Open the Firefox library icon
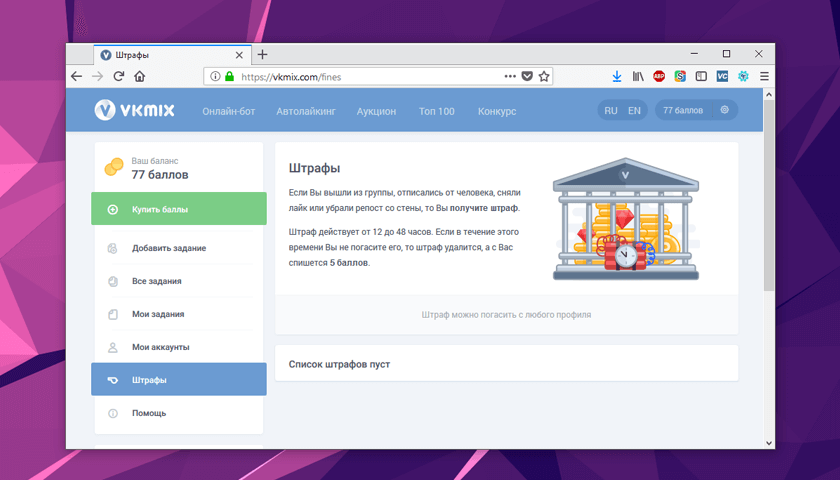Image resolution: width=840 pixels, height=480 pixels. 637,76
